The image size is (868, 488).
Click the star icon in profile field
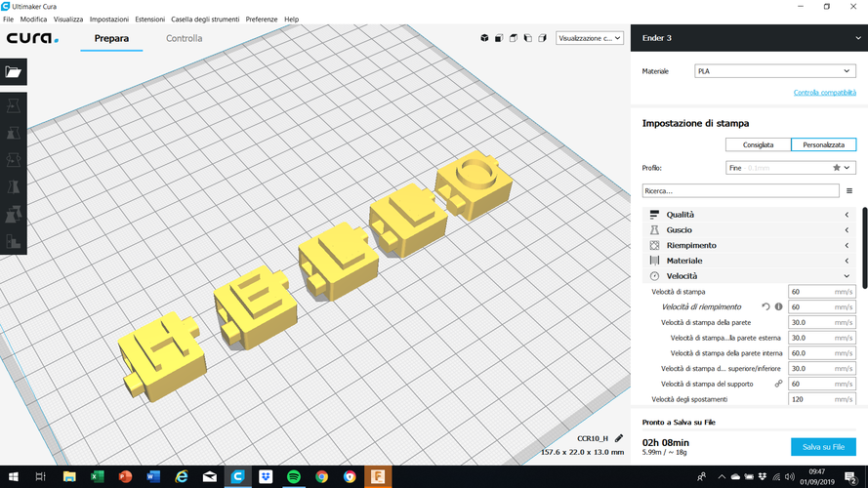tap(837, 168)
